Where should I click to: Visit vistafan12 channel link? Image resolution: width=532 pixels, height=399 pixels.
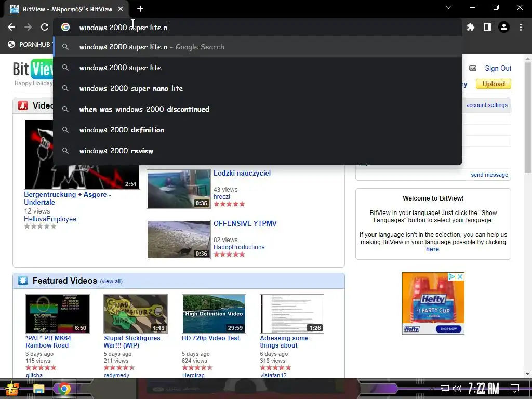pyautogui.click(x=273, y=375)
